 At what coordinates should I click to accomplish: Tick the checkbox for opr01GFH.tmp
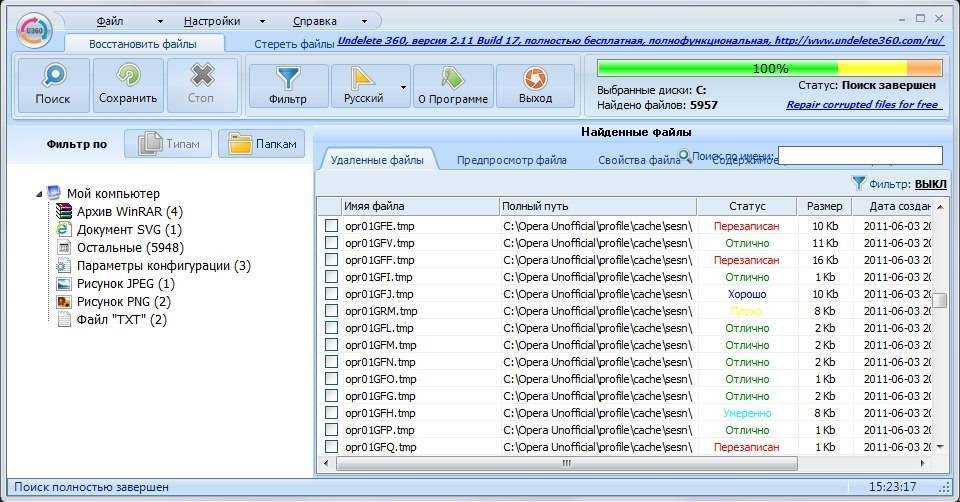331,413
